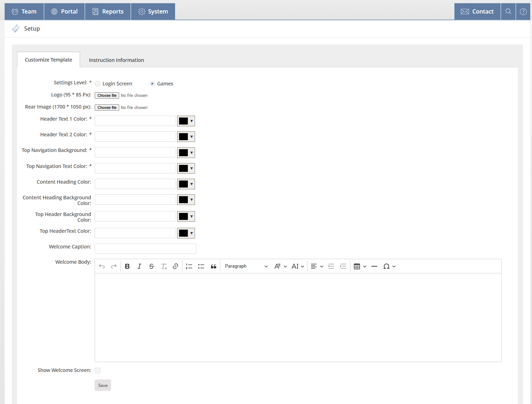Toggle italic text in editor toolbar
The width and height of the screenshot is (532, 404).
(x=139, y=266)
